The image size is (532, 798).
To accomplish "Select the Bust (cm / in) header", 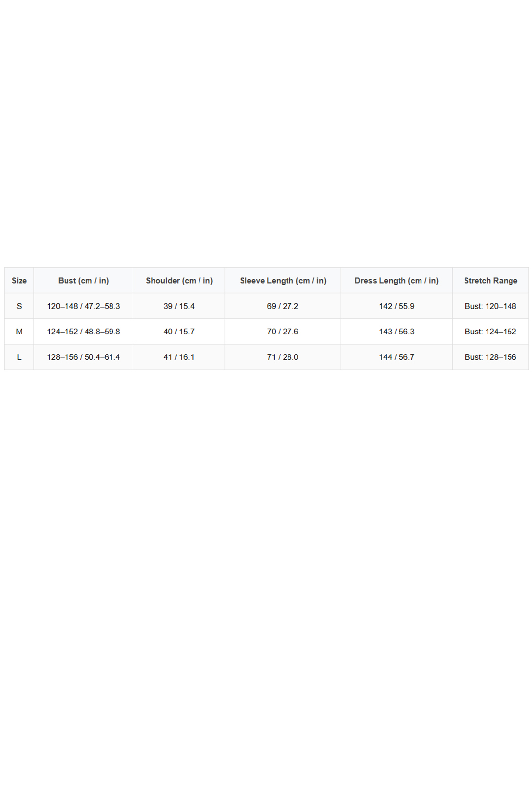I will [83, 281].
